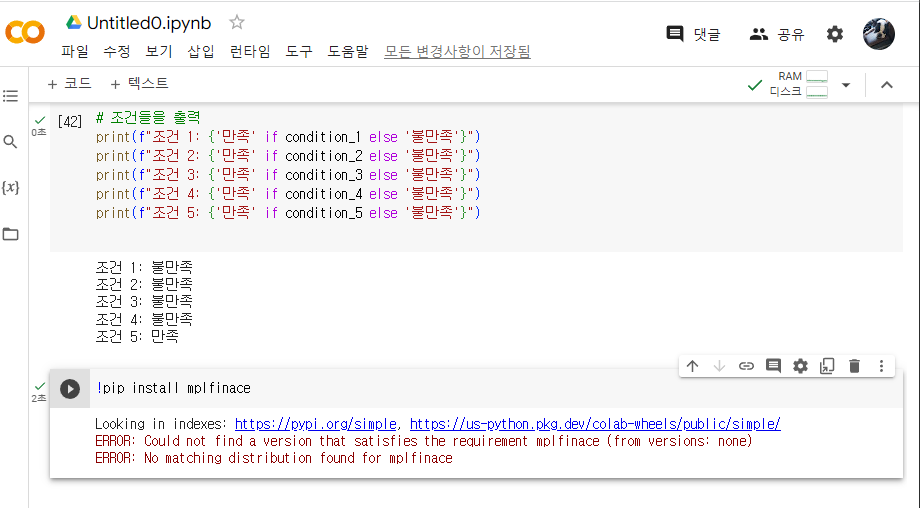Click the 공유 share button
920x508 pixels.
coord(777,35)
